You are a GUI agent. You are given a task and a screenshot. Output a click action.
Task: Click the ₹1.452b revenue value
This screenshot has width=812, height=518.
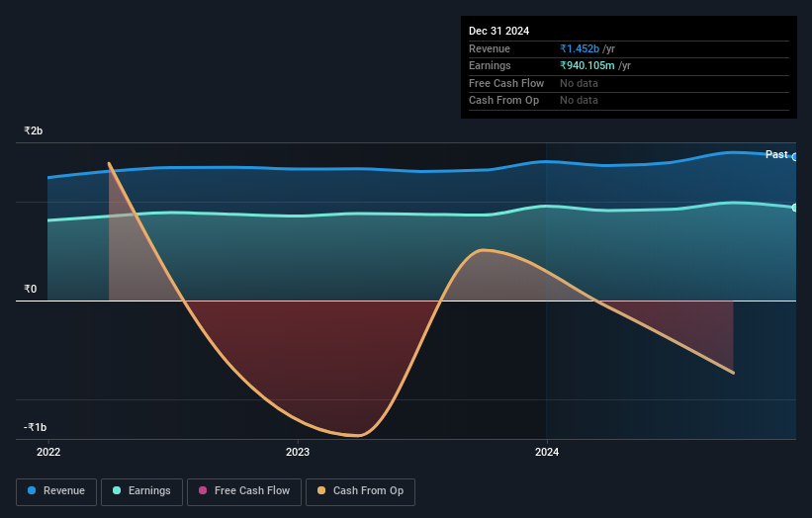point(580,48)
